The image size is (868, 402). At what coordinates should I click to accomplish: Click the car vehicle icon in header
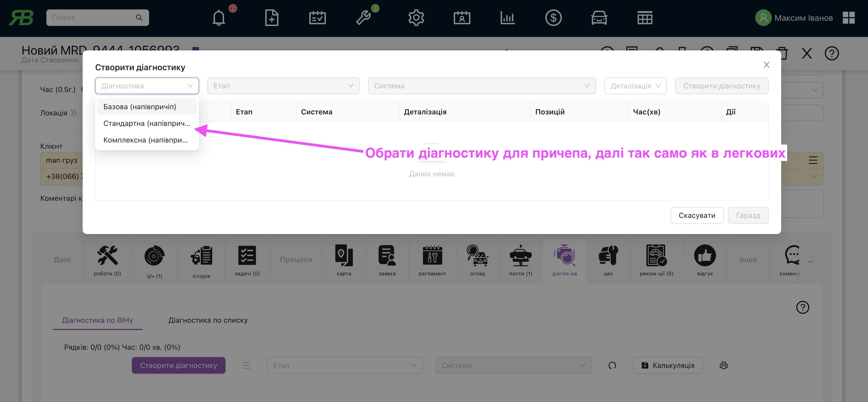599,18
